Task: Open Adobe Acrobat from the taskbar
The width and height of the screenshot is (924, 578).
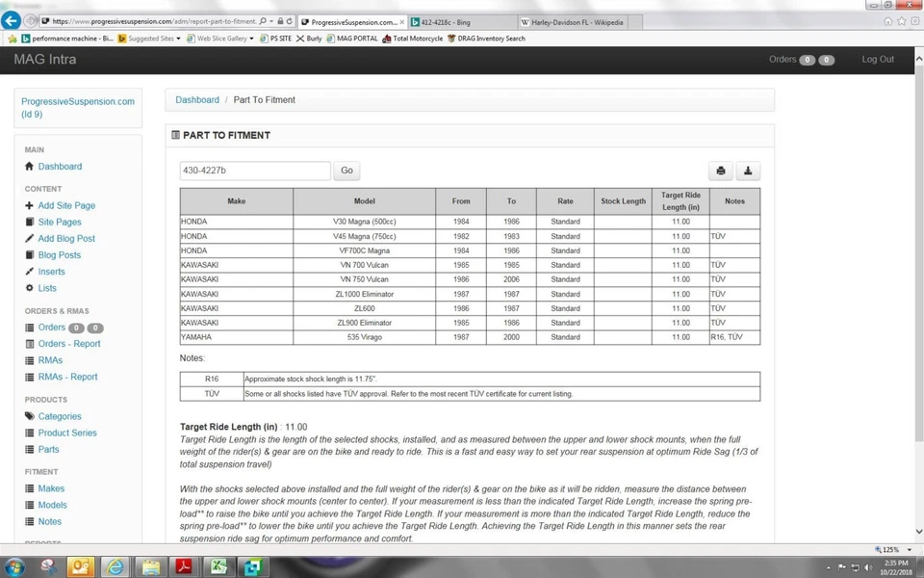Action: (x=185, y=566)
